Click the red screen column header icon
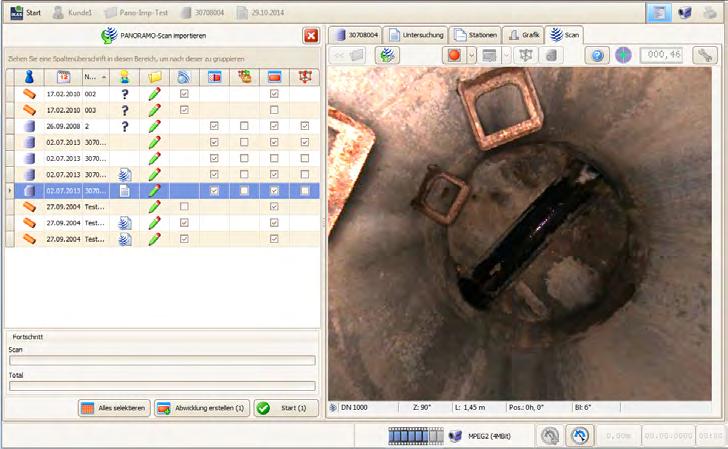728x449 pixels. [274, 77]
